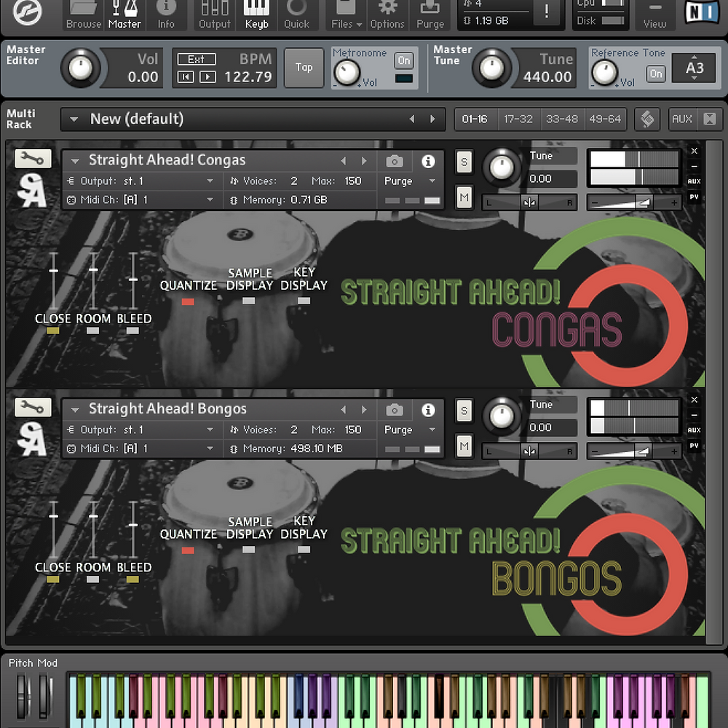Viewport: 728px width, 728px height.
Task: Click the Kontakt logo icon
Action: pyautogui.click(x=28, y=12)
